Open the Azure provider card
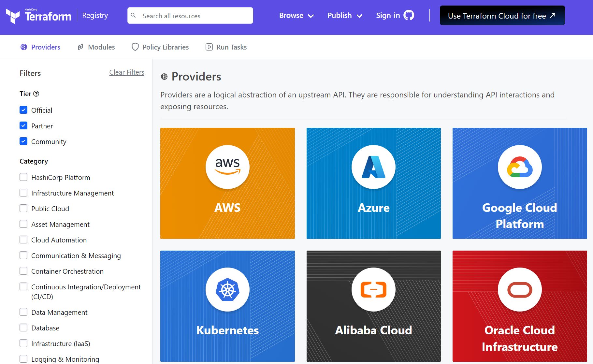Image resolution: width=593 pixels, height=364 pixels. (x=373, y=183)
